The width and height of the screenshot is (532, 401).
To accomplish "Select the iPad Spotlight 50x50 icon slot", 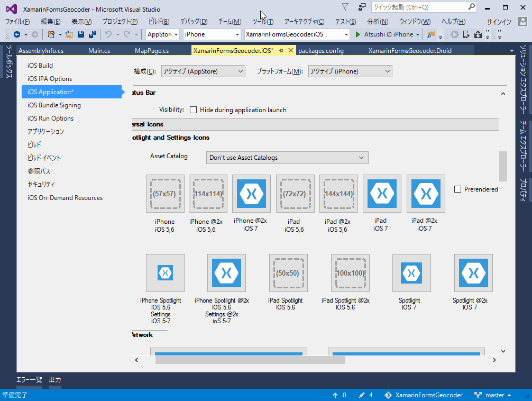I will coord(288,273).
